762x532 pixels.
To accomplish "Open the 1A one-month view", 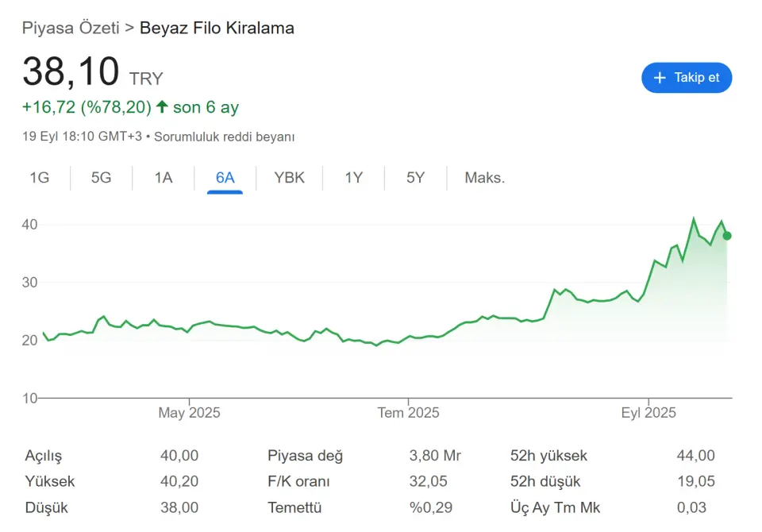I will pos(164,178).
